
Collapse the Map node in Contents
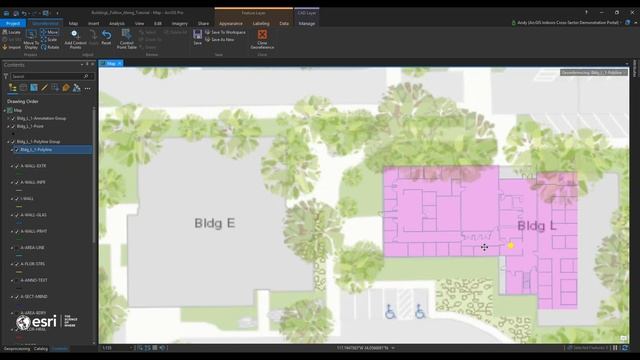(x=5, y=110)
